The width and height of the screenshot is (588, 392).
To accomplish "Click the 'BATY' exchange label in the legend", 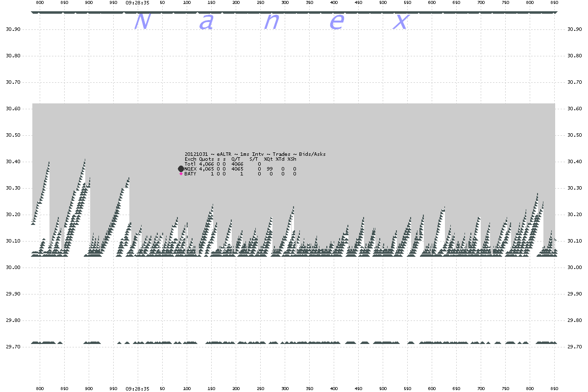I will pos(191,173).
